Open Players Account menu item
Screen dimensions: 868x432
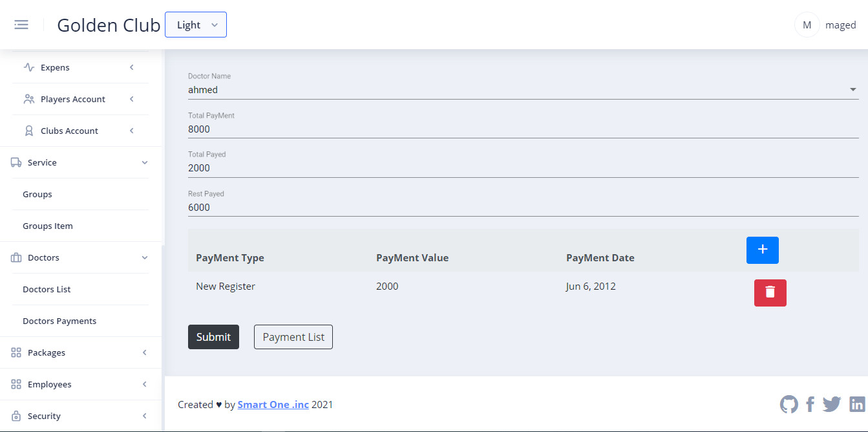(73, 99)
